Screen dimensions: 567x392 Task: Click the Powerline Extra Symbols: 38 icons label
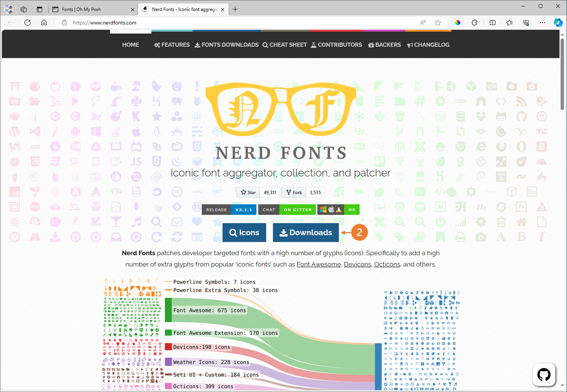point(225,290)
